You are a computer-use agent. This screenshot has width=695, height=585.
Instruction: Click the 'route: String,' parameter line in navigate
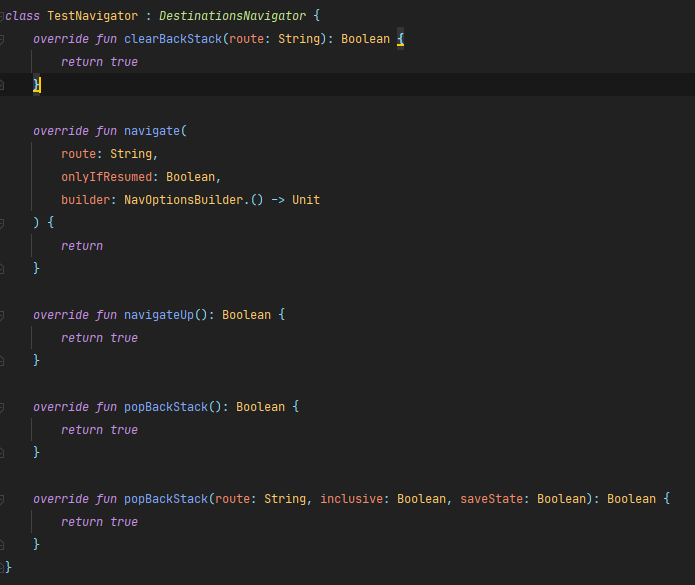(x=109, y=154)
